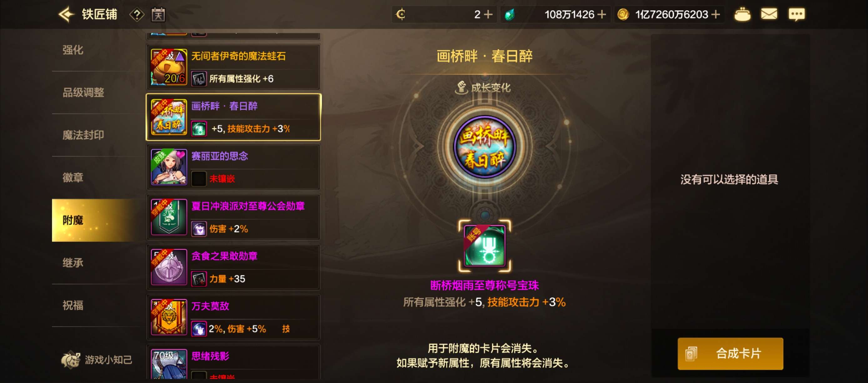Open the 魔法封印 tab
868x383 pixels.
pyautogui.click(x=83, y=135)
